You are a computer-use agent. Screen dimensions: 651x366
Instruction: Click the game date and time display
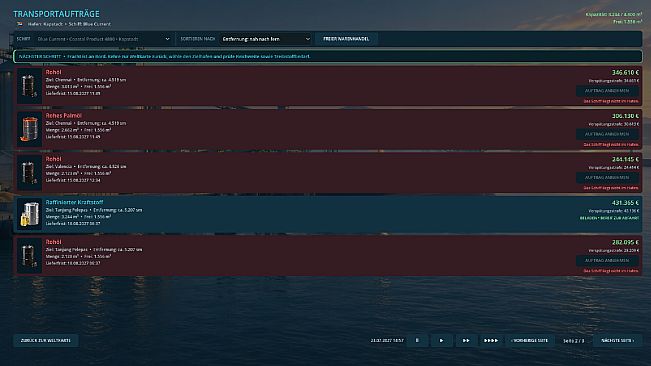pos(387,341)
